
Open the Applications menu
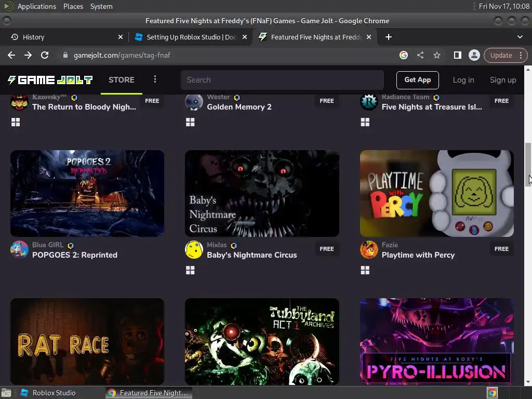click(x=37, y=6)
